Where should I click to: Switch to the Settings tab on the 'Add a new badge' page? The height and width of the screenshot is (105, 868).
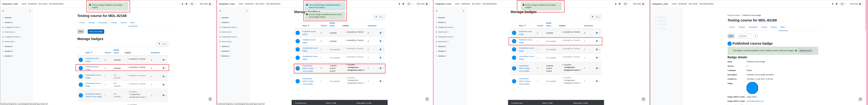[x=92, y=23]
